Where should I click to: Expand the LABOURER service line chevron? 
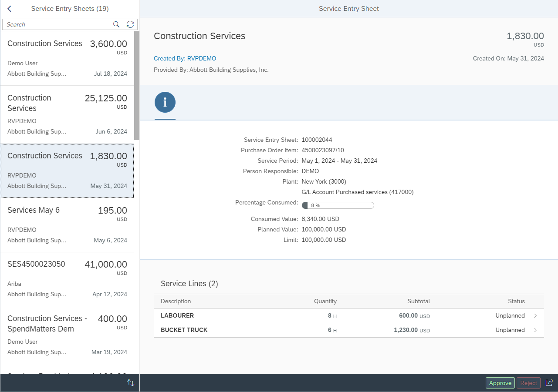pos(535,316)
